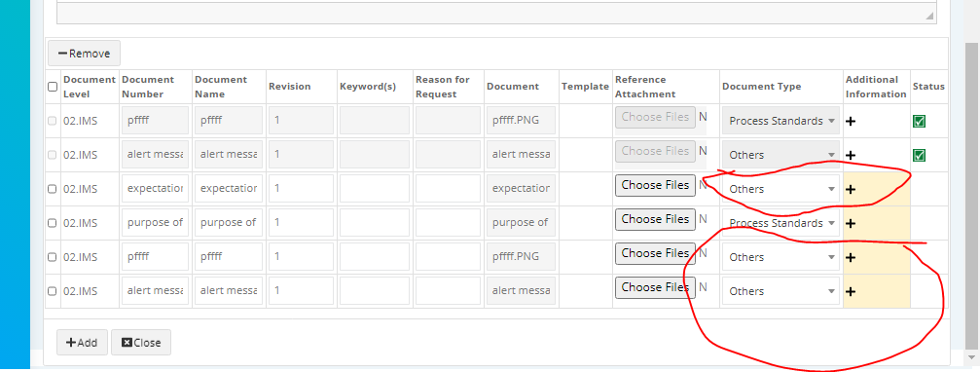Check the purpose of row checkbox
The height and width of the screenshot is (372, 980).
[x=53, y=223]
